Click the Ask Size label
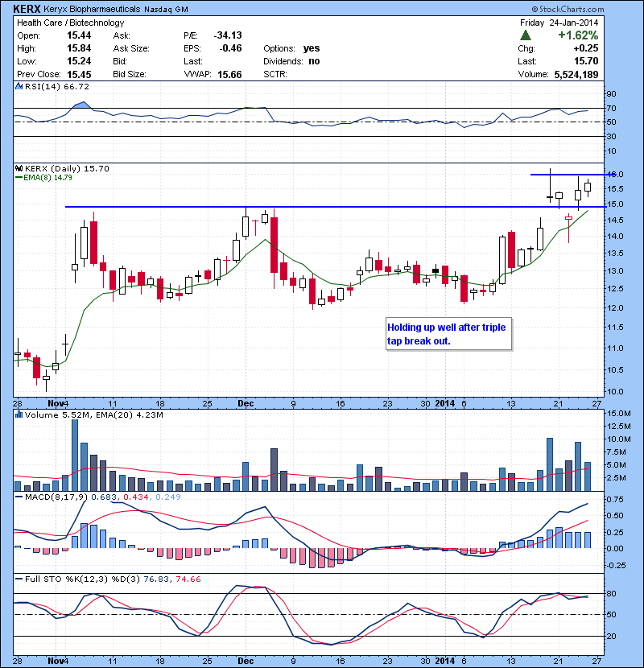The height and width of the screenshot is (668, 644). (x=131, y=48)
